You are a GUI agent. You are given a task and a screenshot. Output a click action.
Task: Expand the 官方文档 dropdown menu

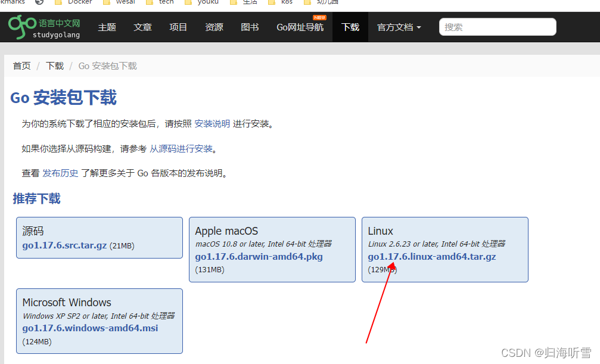[x=399, y=27]
